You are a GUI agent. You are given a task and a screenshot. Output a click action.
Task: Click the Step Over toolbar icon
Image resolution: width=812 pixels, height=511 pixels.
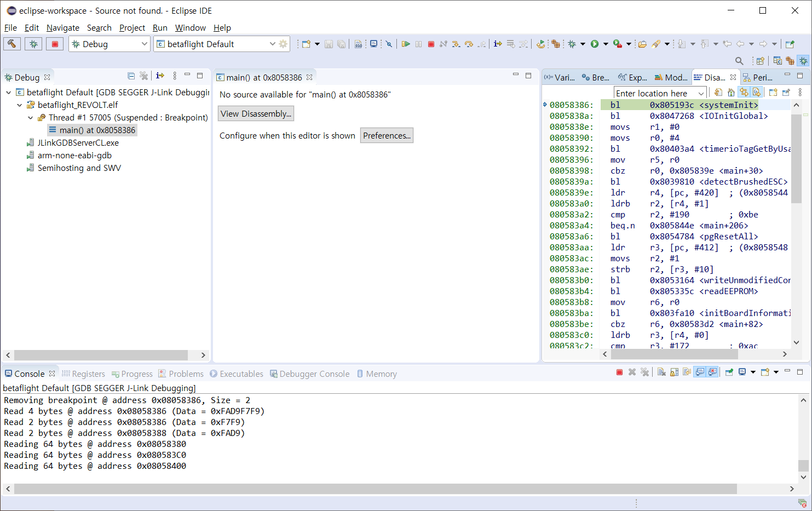tap(469, 44)
